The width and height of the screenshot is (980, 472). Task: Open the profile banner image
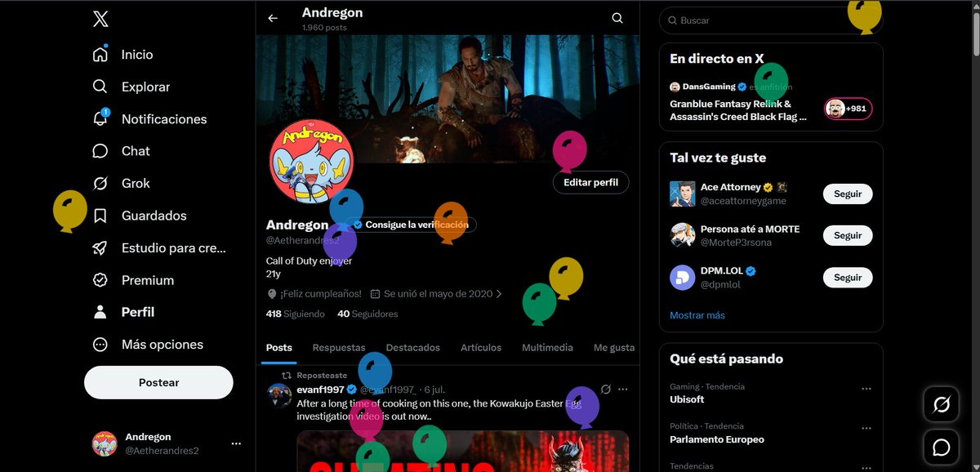[x=448, y=98]
